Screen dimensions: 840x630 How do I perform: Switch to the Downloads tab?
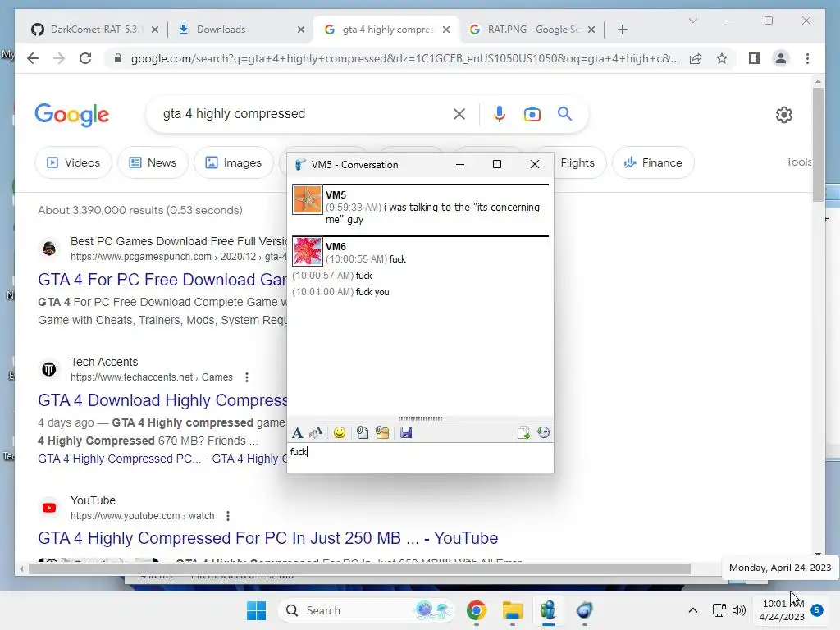point(221,30)
